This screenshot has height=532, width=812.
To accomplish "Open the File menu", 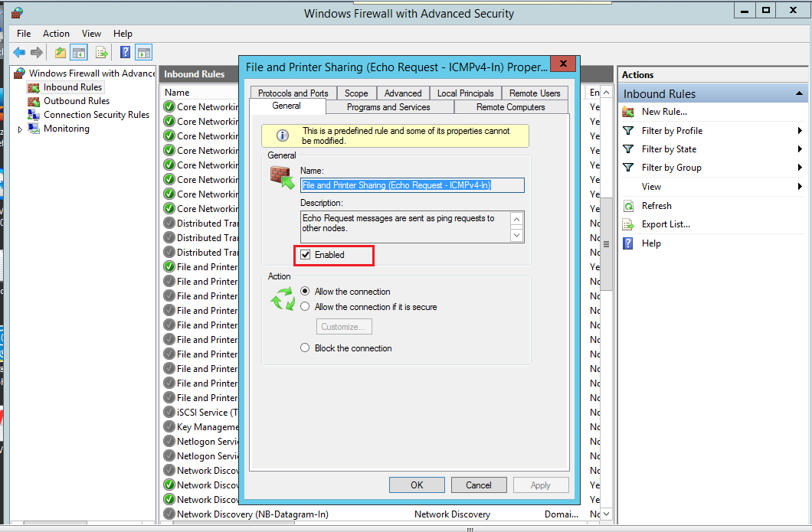I will point(24,34).
